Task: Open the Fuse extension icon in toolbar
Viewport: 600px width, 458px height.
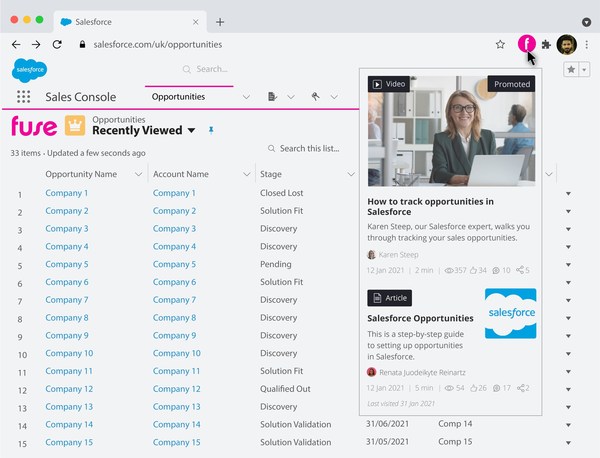Action: coord(527,44)
